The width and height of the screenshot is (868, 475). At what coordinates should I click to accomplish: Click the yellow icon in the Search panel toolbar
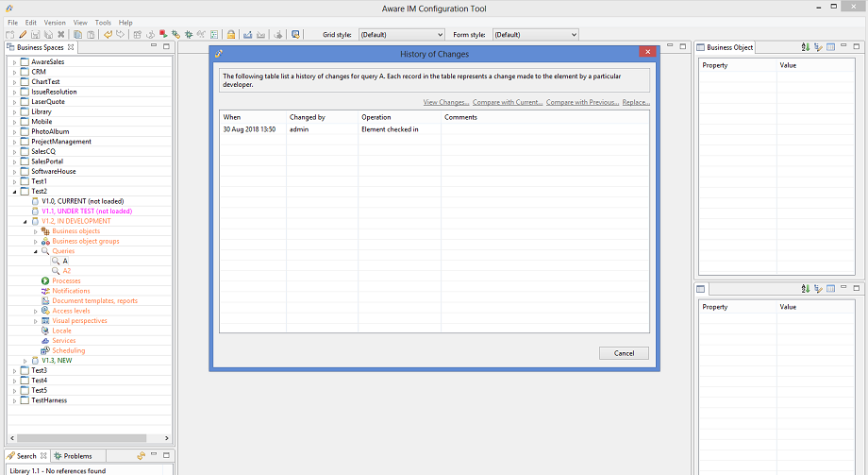(142, 455)
